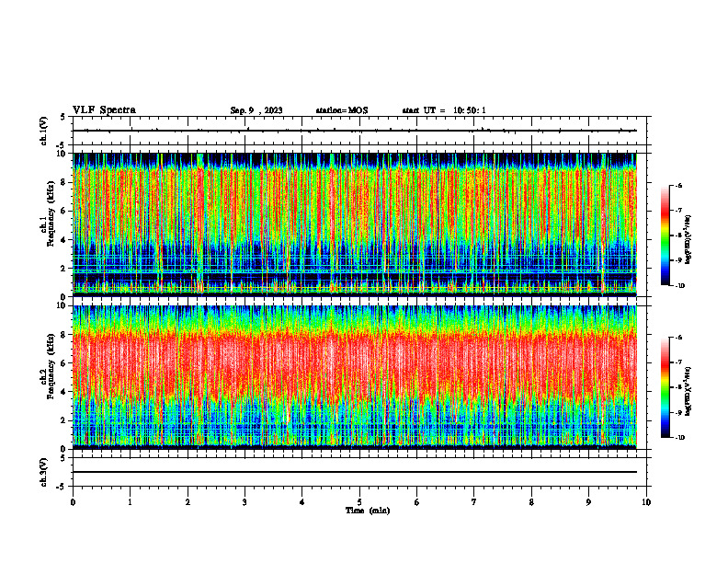The width and height of the screenshot is (728, 563).
Task: Click the "-10" label on the ch.2 color bar
Action: point(680,437)
